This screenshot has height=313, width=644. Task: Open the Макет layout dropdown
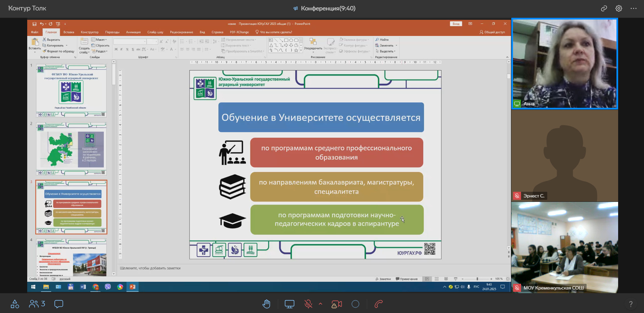tap(99, 40)
